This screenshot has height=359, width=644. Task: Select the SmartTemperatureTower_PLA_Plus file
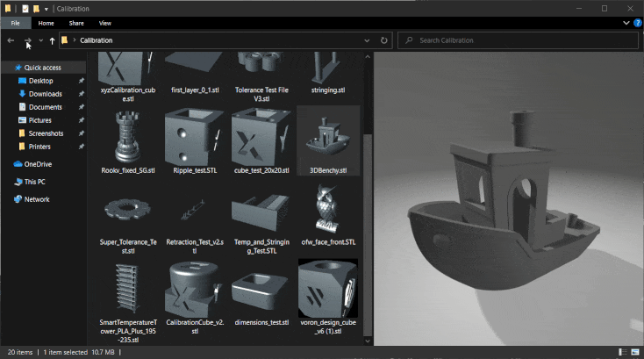[128, 303]
